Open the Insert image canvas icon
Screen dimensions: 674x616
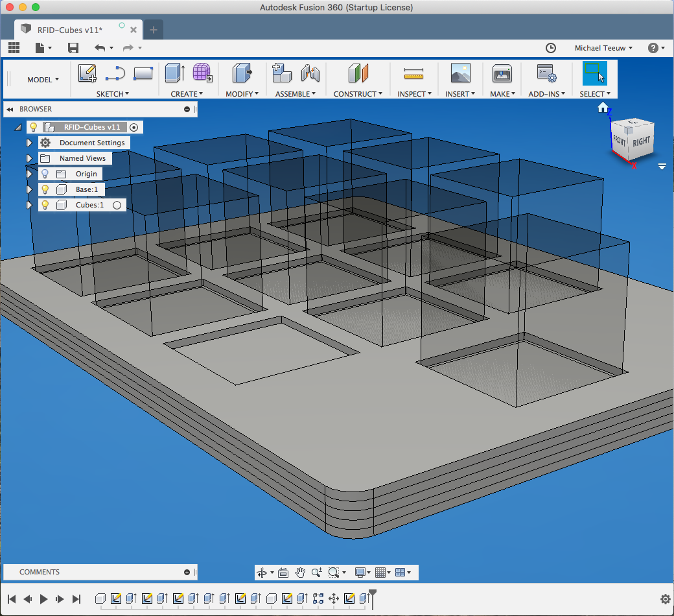click(460, 73)
